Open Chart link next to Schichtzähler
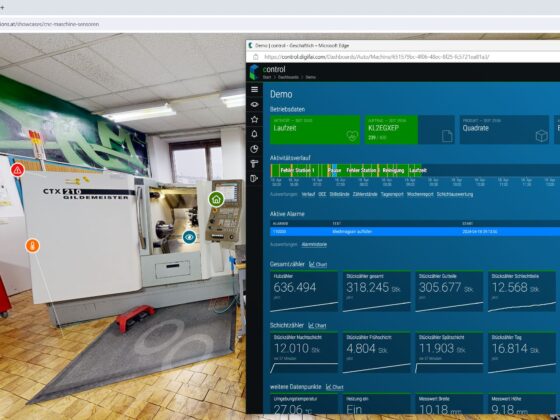 317,325
